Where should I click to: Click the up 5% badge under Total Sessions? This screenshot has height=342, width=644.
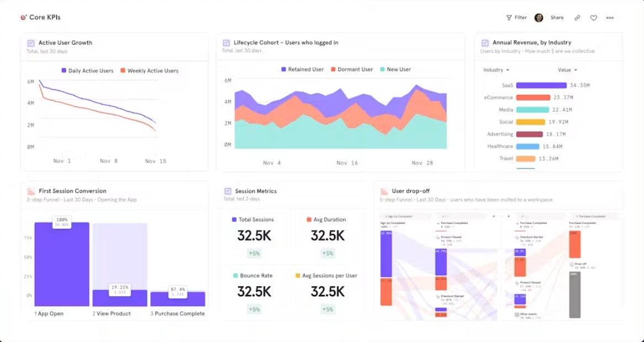(254, 254)
